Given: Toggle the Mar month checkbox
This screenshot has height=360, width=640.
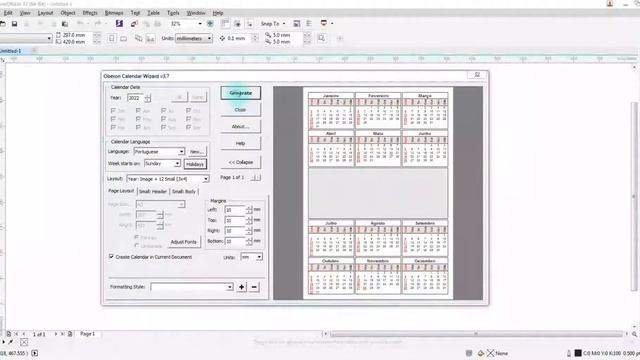Looking at the screenshot, I should pos(113,127).
